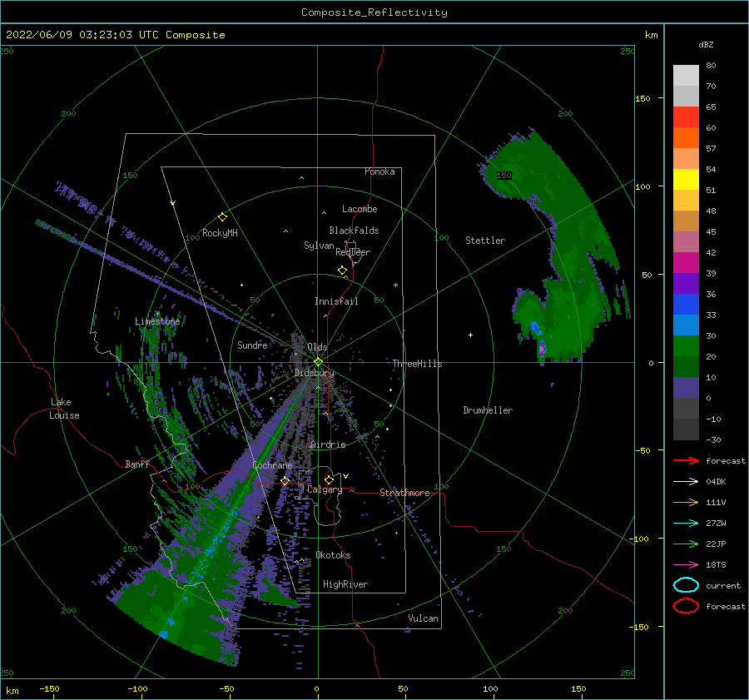749x700 pixels.
Task: Click the -30 dBZ legend value
Action: click(713, 439)
